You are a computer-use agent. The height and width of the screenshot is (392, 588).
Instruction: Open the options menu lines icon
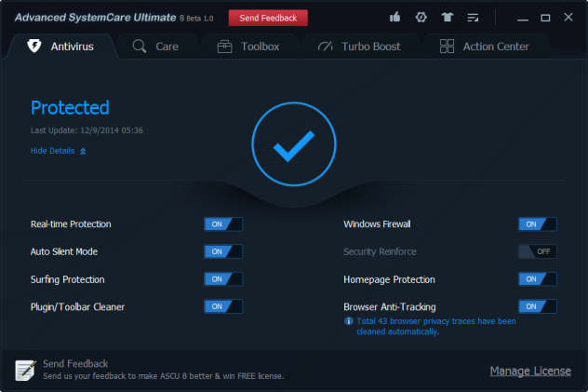click(x=473, y=18)
